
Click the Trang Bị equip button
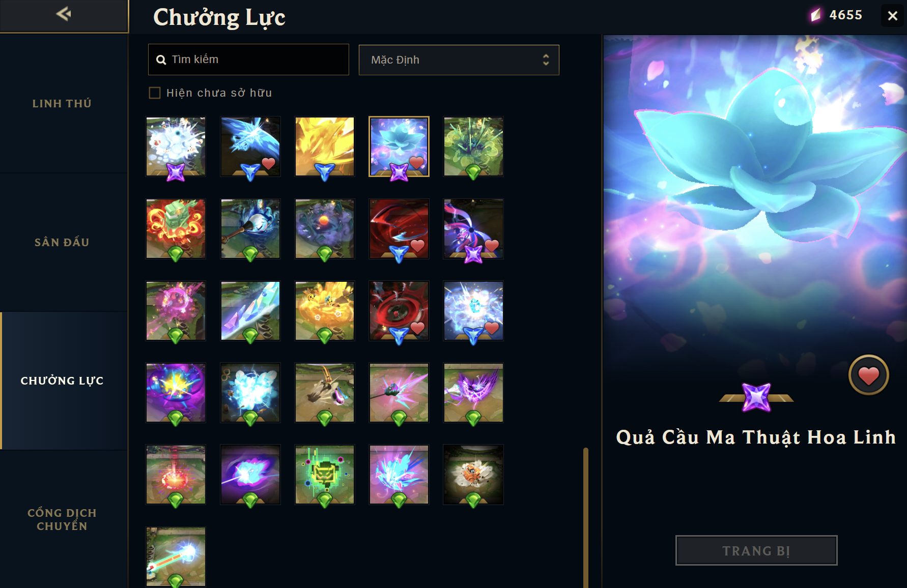(756, 550)
